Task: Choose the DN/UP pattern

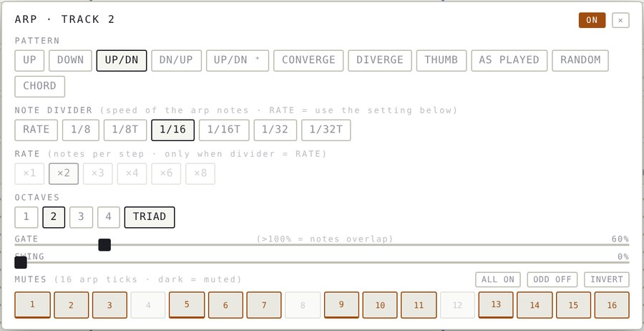Action: (176, 60)
